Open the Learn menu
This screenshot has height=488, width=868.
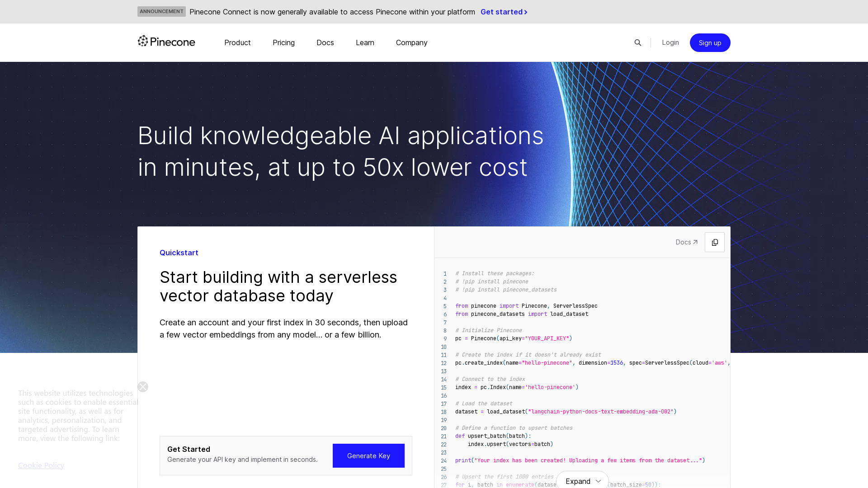(365, 42)
